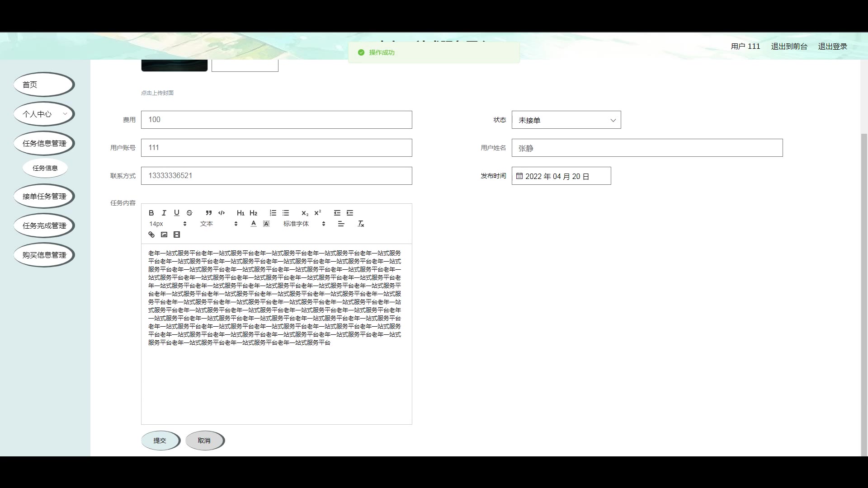Apply strikethrough formatting
This screenshot has height=488, width=868.
[189, 213]
